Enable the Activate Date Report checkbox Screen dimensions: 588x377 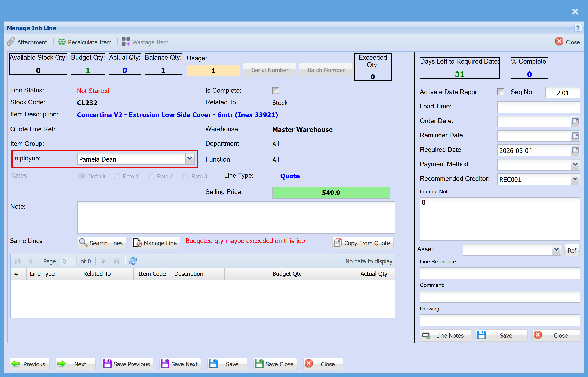click(x=501, y=92)
